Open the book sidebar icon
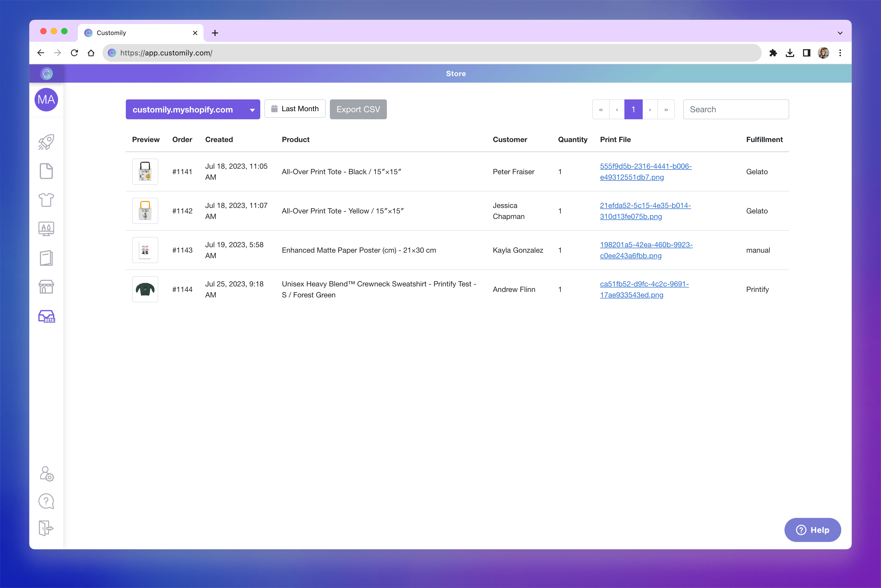881x588 pixels. [46, 258]
